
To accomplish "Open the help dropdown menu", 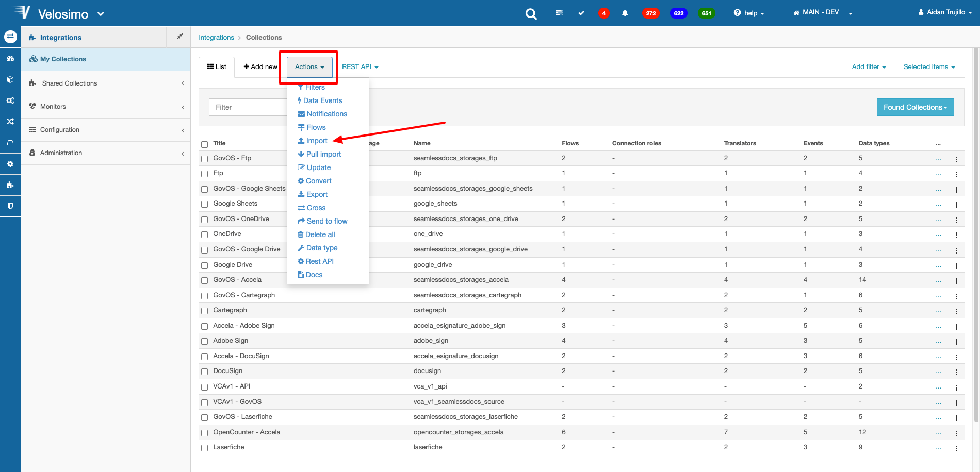I will tap(749, 13).
